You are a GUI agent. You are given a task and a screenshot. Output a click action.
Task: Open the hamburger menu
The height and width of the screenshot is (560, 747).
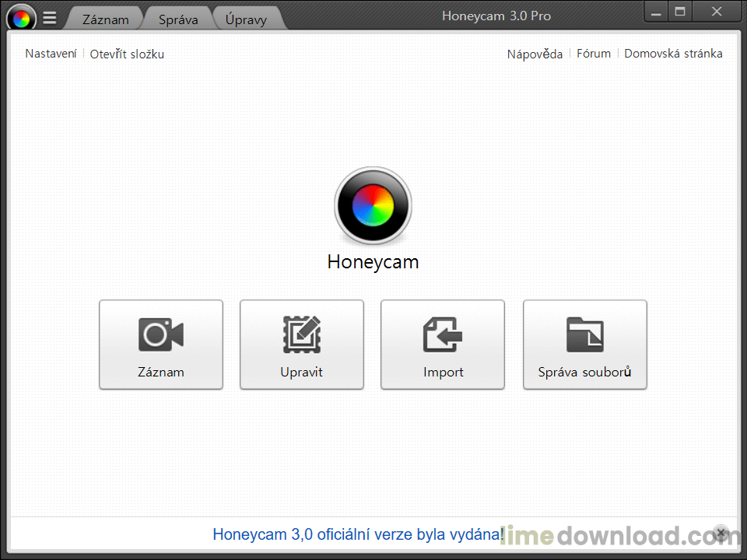pos(49,18)
